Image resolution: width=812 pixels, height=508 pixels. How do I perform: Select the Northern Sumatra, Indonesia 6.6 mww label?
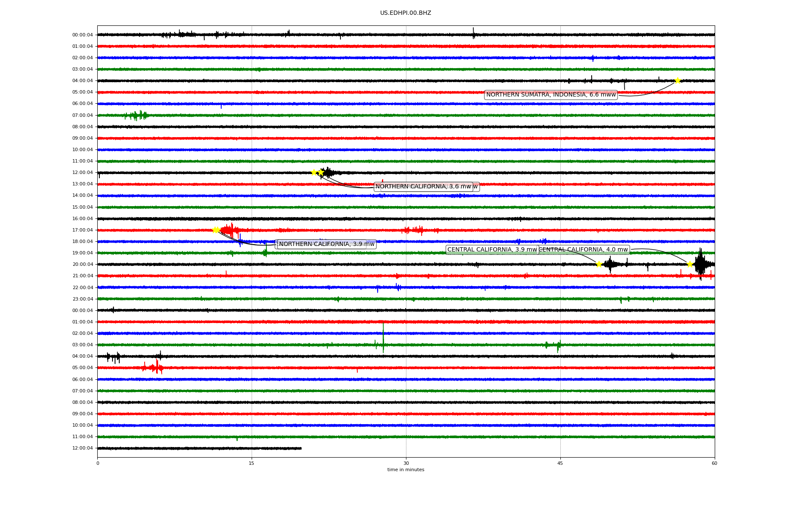tap(551, 95)
